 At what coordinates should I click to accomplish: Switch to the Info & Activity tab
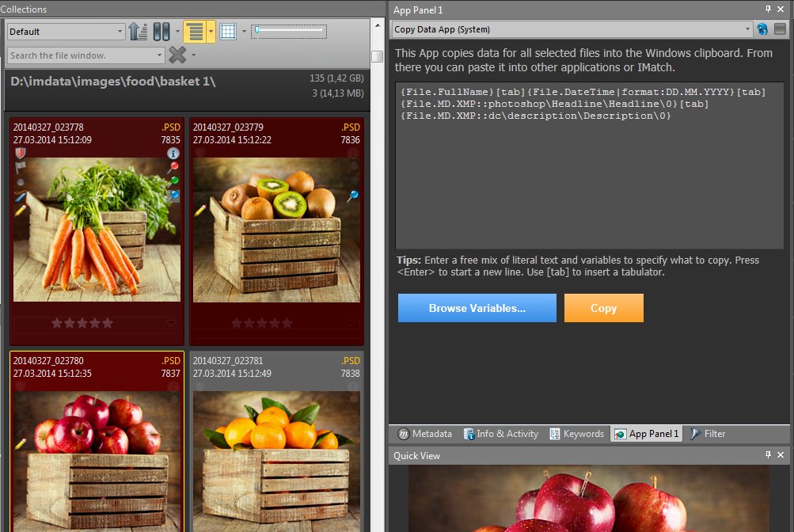click(501, 434)
